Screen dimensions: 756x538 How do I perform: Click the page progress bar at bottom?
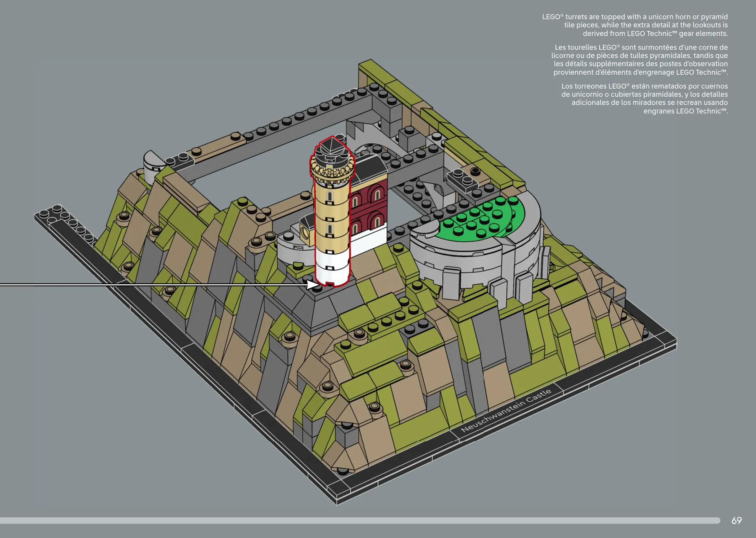pyautogui.click(x=360, y=521)
